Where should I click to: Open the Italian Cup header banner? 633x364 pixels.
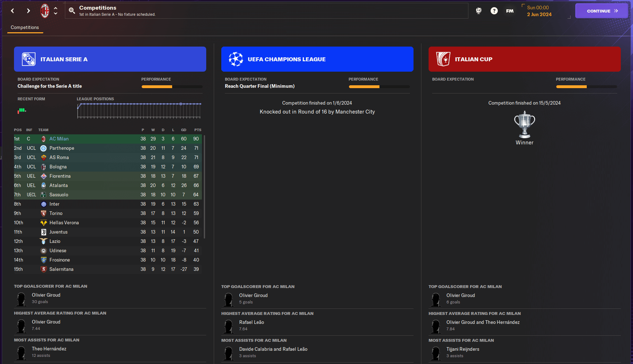(x=524, y=59)
